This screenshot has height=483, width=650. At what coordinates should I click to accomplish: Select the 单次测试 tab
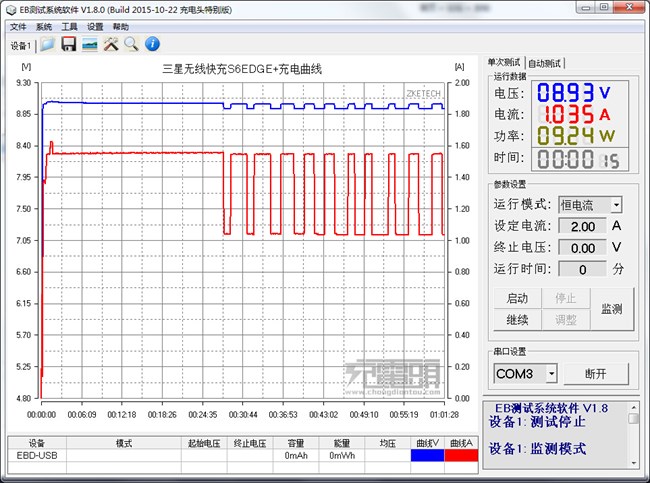pyautogui.click(x=505, y=62)
